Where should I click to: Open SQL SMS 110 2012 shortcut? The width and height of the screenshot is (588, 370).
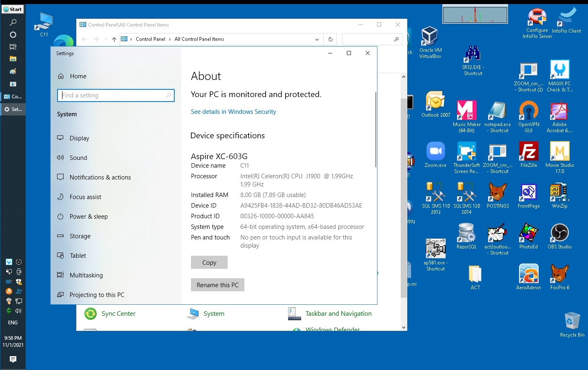click(435, 198)
